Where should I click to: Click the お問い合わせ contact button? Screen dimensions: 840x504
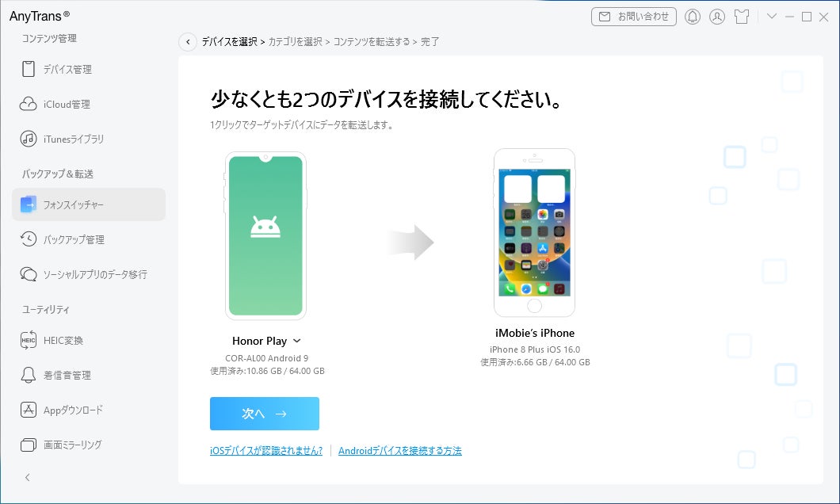coord(633,15)
